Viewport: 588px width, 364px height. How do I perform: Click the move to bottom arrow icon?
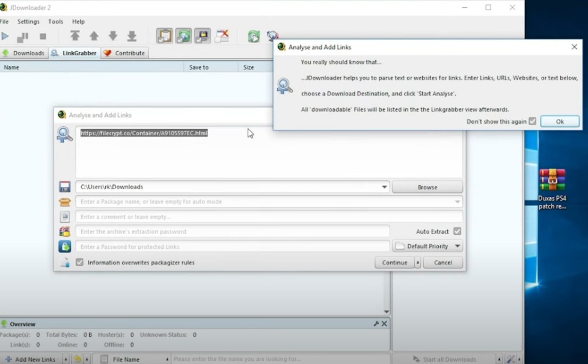132,36
